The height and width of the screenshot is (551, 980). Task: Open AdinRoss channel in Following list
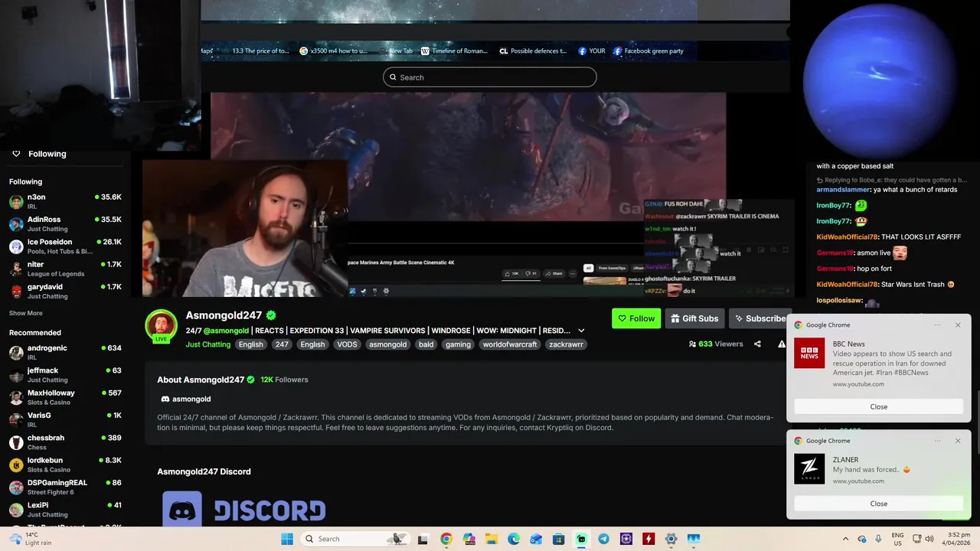click(65, 223)
